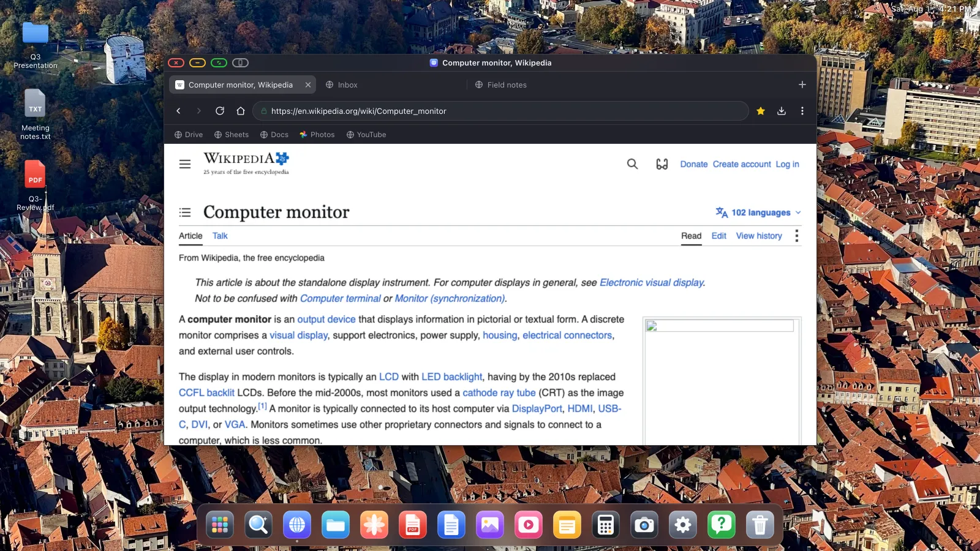Screen dimensions: 980x551
Task: Select the Article tab
Action: tap(190, 236)
